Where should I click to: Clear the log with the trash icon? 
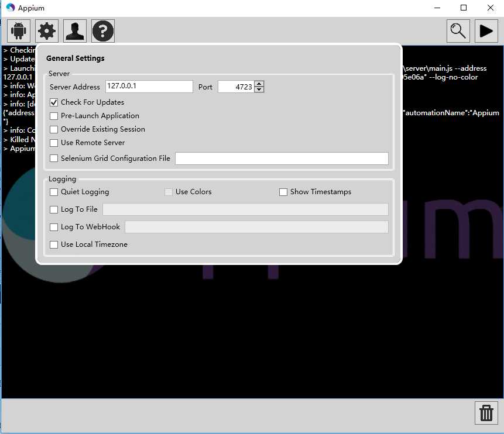point(486,413)
